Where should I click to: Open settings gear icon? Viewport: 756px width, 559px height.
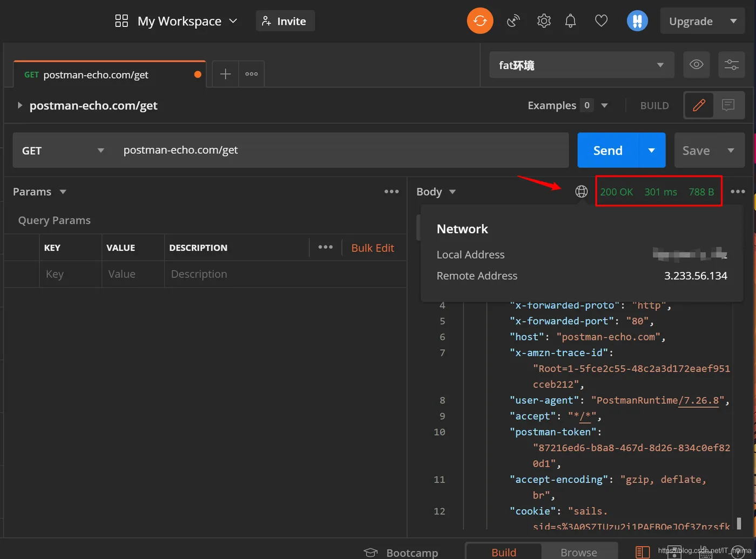click(544, 21)
